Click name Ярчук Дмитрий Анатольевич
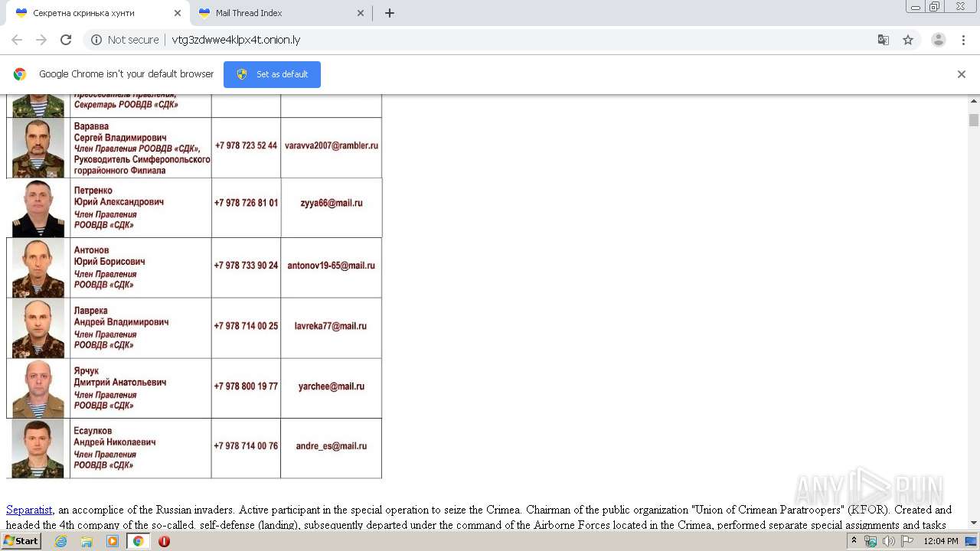This screenshot has height=551, width=980. tap(120, 377)
